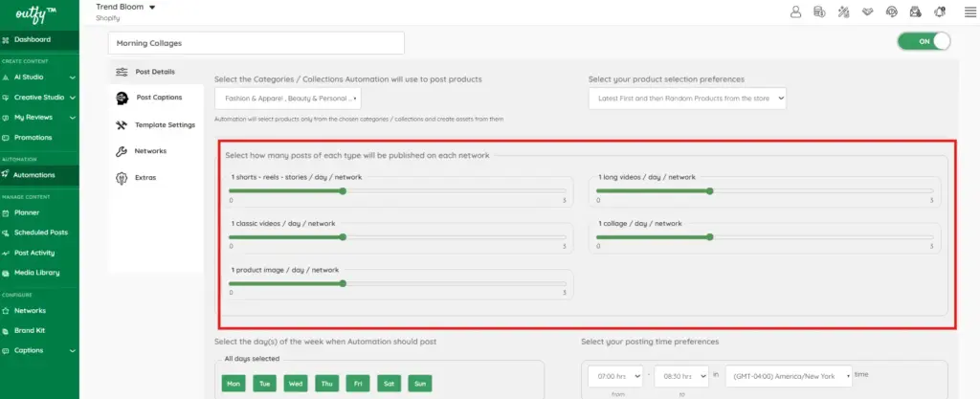Image resolution: width=980 pixels, height=399 pixels.
Task: Open the handshake partners icon
Action: (x=867, y=11)
